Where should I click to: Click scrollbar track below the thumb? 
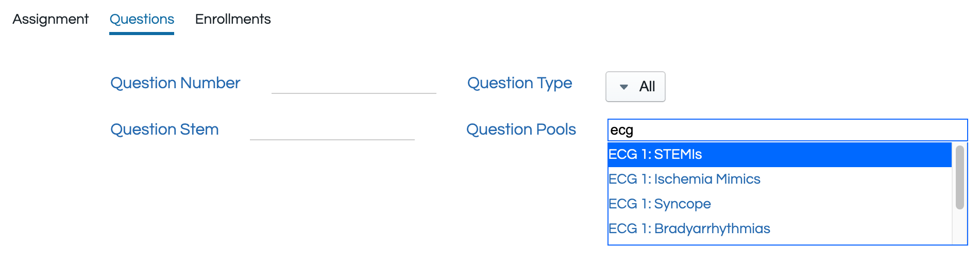tap(959, 227)
